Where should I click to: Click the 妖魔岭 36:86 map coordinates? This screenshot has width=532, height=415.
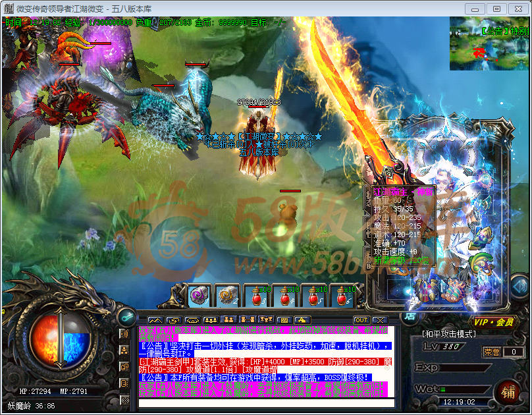(x=31, y=406)
